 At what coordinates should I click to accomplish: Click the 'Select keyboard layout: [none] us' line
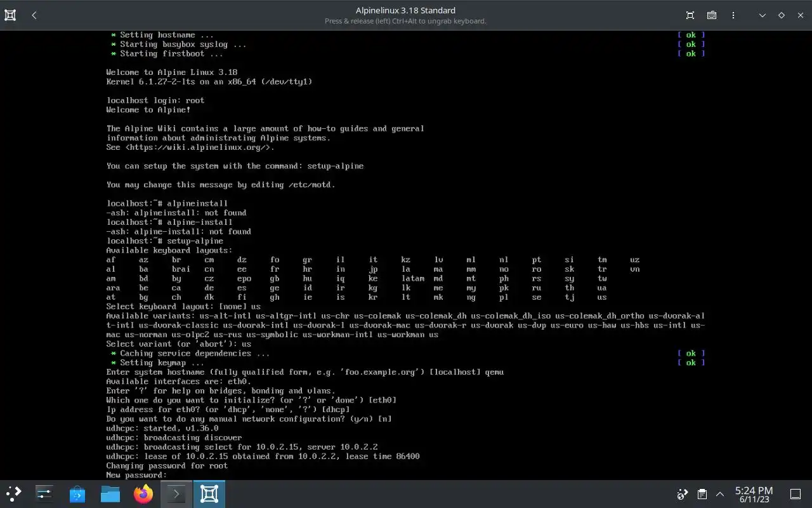[x=183, y=306]
